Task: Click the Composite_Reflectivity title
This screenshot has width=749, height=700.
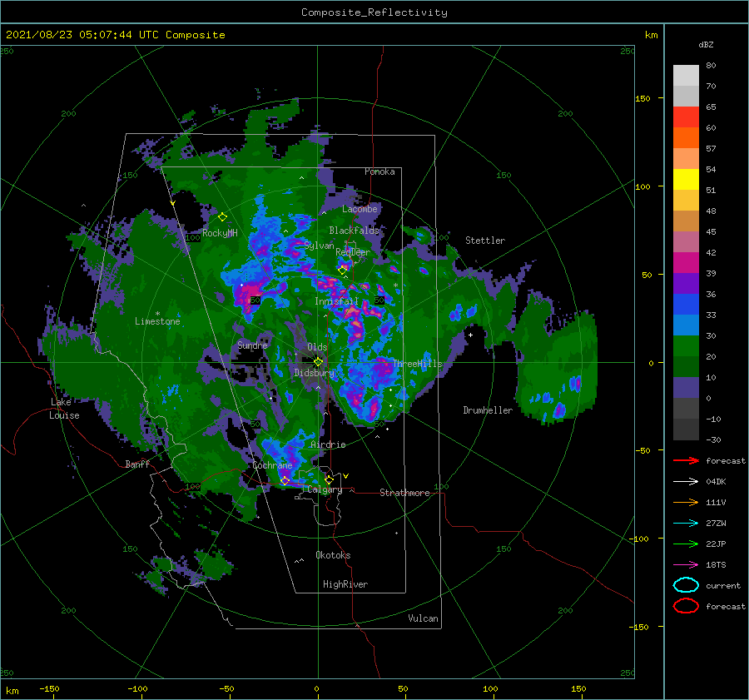Action: coord(374,12)
